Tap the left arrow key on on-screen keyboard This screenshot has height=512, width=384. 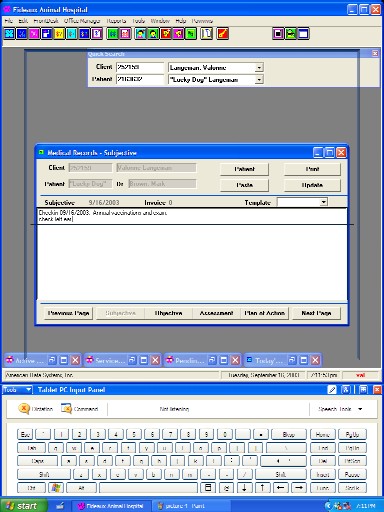point(281,488)
